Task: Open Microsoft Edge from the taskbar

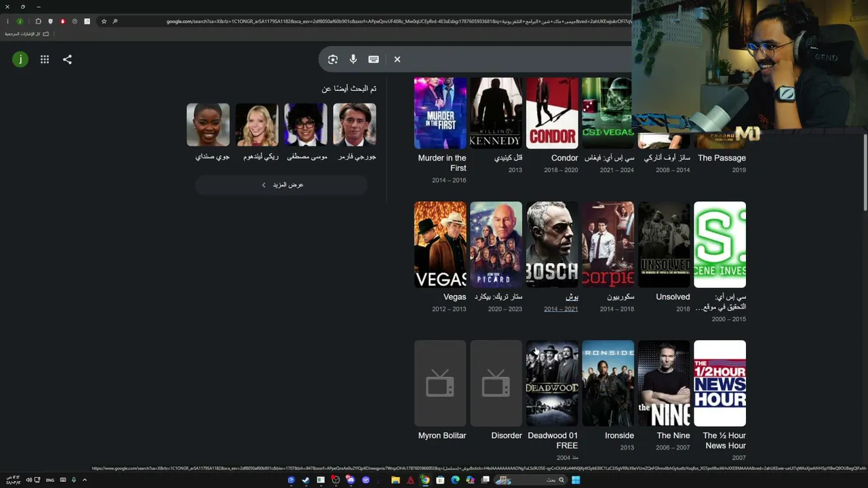Action: [x=455, y=480]
